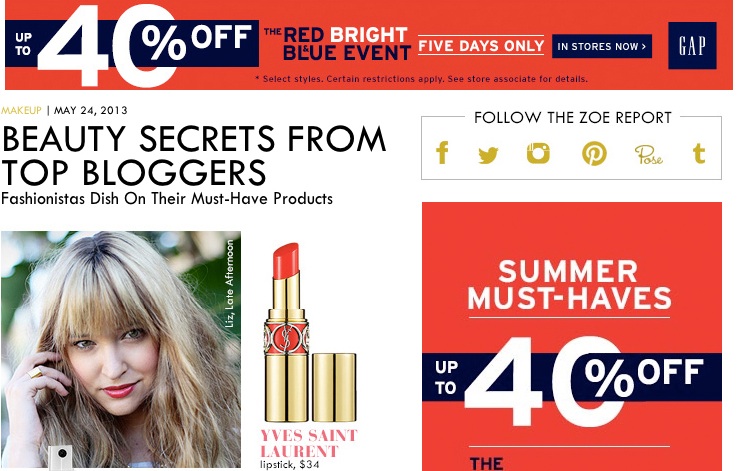Click Liz's blogger portrait photo
The image size is (743, 471).
[x=121, y=349]
